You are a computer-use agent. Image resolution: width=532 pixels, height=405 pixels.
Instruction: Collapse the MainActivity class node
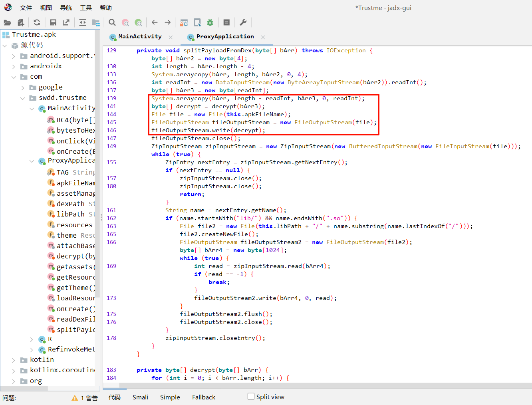point(32,109)
